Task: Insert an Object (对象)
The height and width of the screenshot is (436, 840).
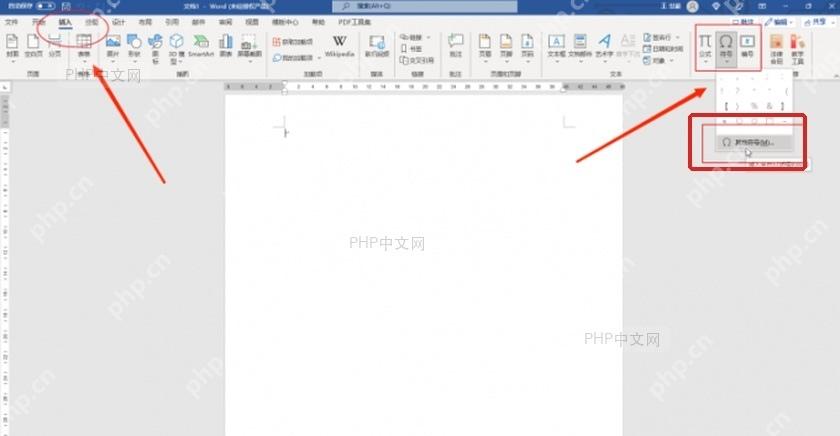Action: [x=655, y=61]
